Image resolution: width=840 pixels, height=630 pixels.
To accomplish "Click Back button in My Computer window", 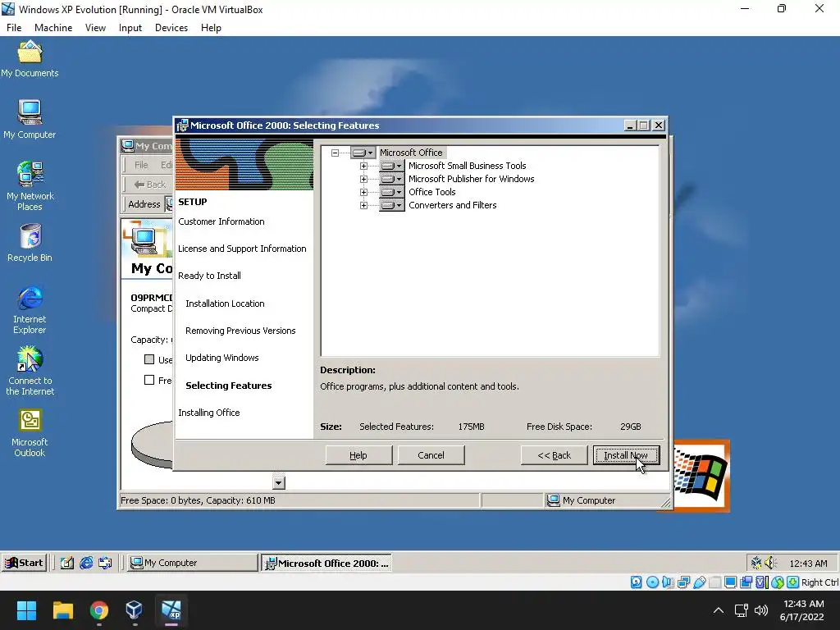I will [150, 185].
